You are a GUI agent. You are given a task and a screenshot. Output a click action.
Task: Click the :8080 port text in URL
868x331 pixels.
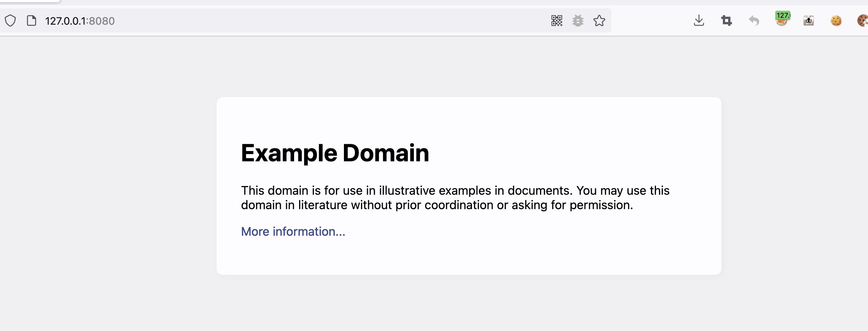point(100,21)
